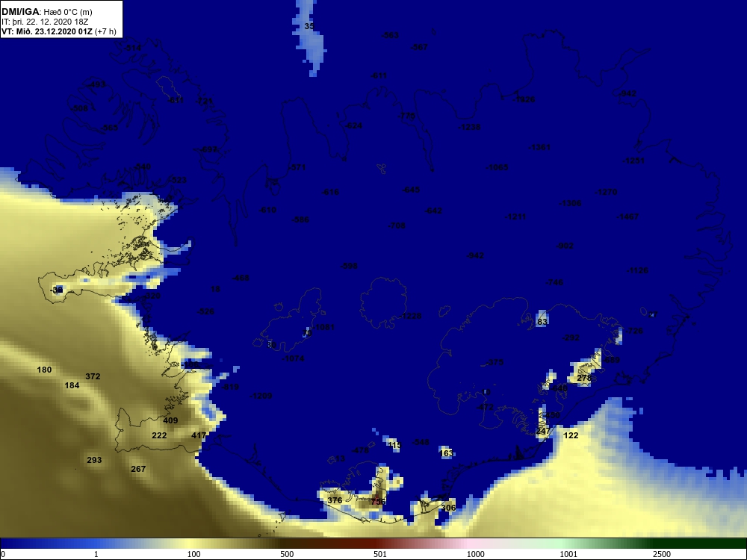The height and width of the screenshot is (560, 747).
Task: Click the map value -819
Action: pyautogui.click(x=231, y=387)
